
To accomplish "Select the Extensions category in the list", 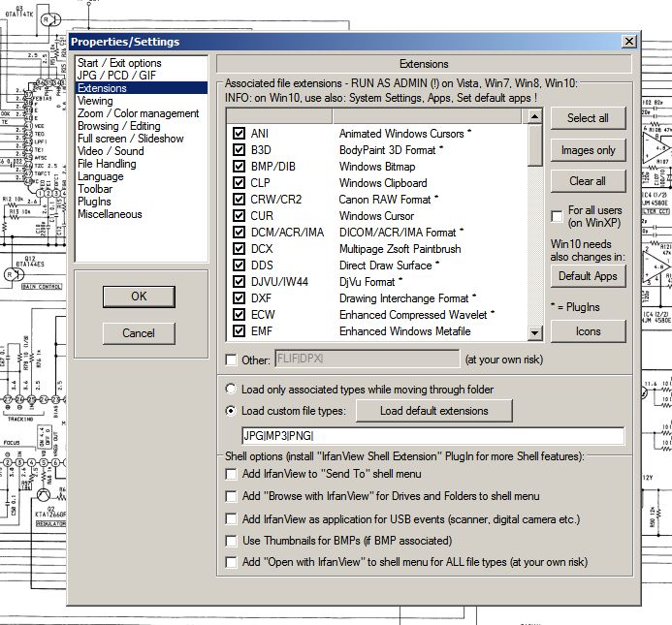I will coord(141,88).
